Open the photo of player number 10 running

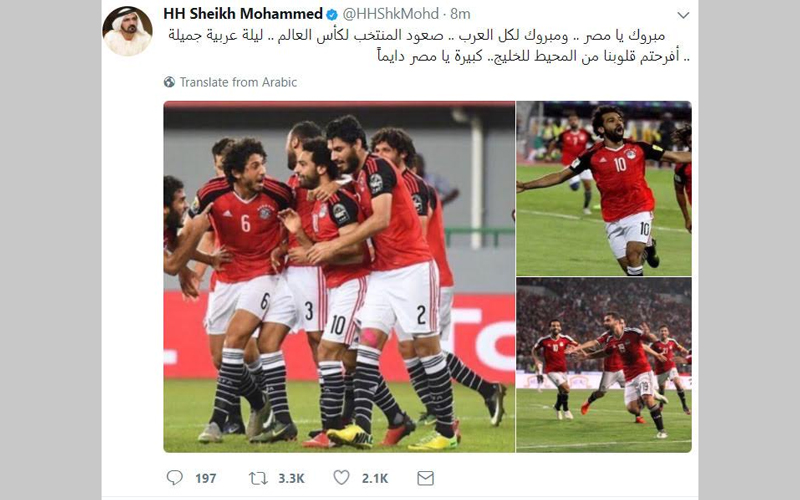604,188
